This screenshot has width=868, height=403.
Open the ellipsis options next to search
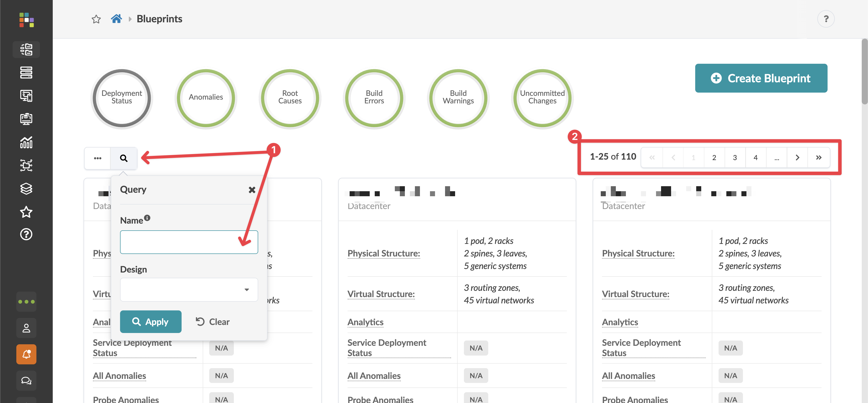pos(98,158)
